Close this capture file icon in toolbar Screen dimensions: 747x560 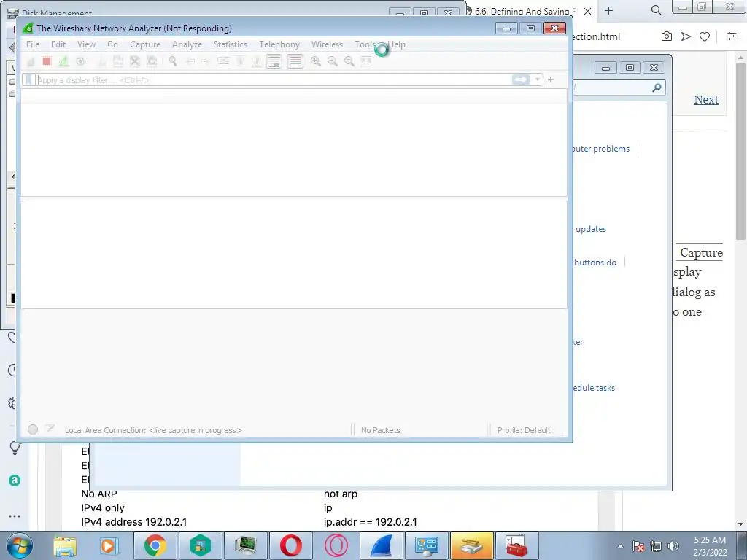pyautogui.click(x=135, y=61)
